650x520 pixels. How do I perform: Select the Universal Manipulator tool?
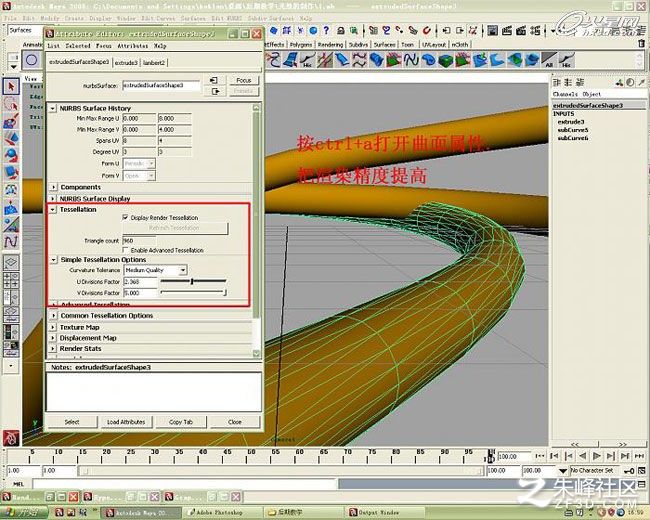(11, 190)
